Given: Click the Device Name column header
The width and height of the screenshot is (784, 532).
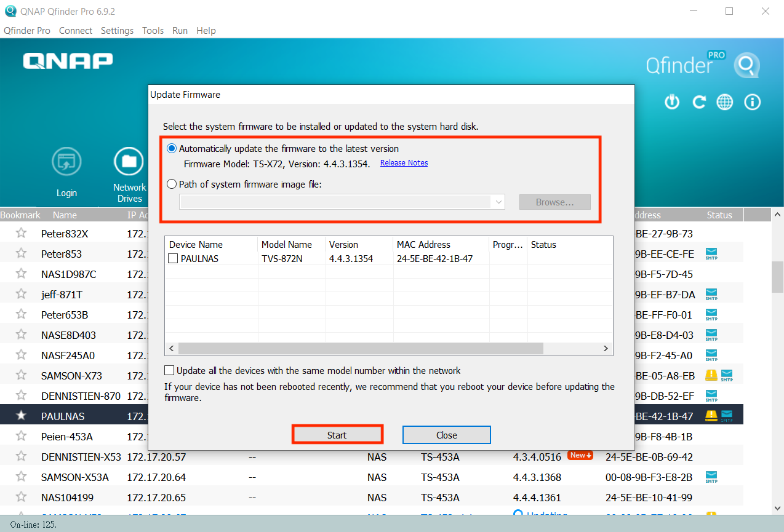Looking at the screenshot, I should (212, 245).
